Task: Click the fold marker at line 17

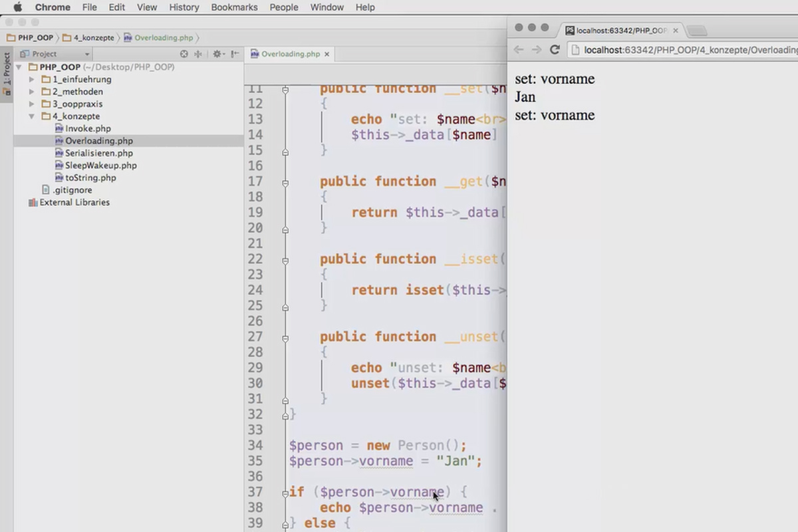Action: 285,182
